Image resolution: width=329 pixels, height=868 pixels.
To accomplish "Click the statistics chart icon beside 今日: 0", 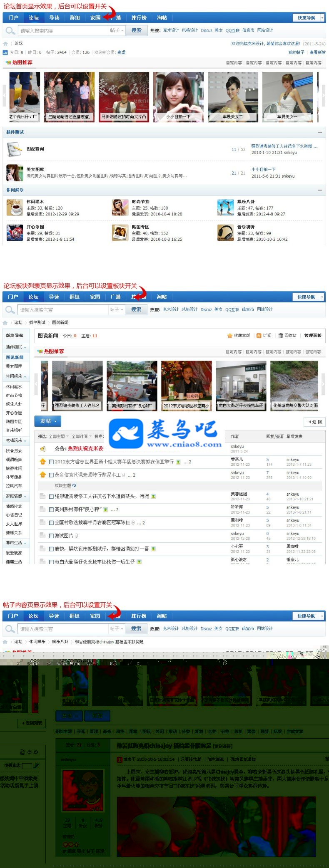I will (x=5, y=52).
